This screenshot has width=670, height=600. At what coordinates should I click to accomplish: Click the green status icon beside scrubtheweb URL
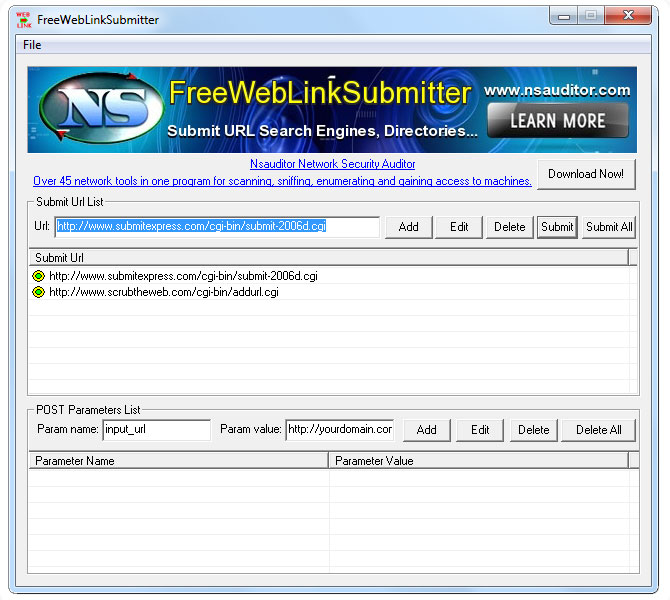[x=39, y=292]
